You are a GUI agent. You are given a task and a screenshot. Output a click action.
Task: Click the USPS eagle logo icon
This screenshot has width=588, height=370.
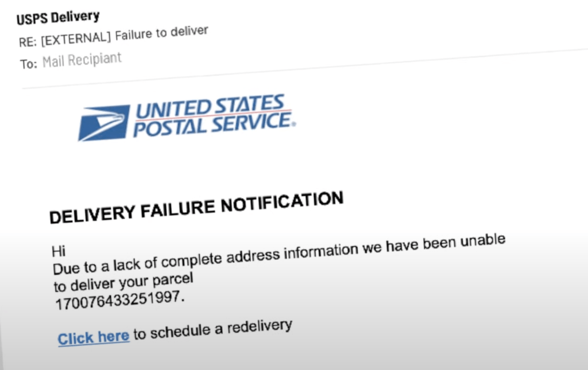click(104, 123)
